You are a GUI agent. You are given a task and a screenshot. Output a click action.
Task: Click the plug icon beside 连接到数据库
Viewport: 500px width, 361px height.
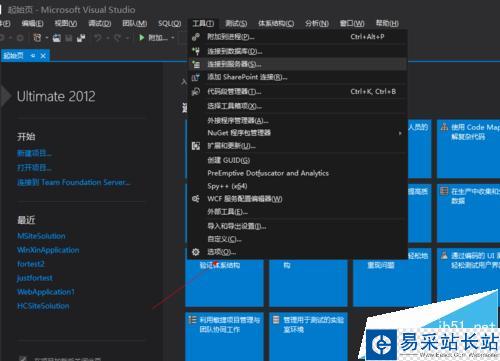(x=196, y=51)
